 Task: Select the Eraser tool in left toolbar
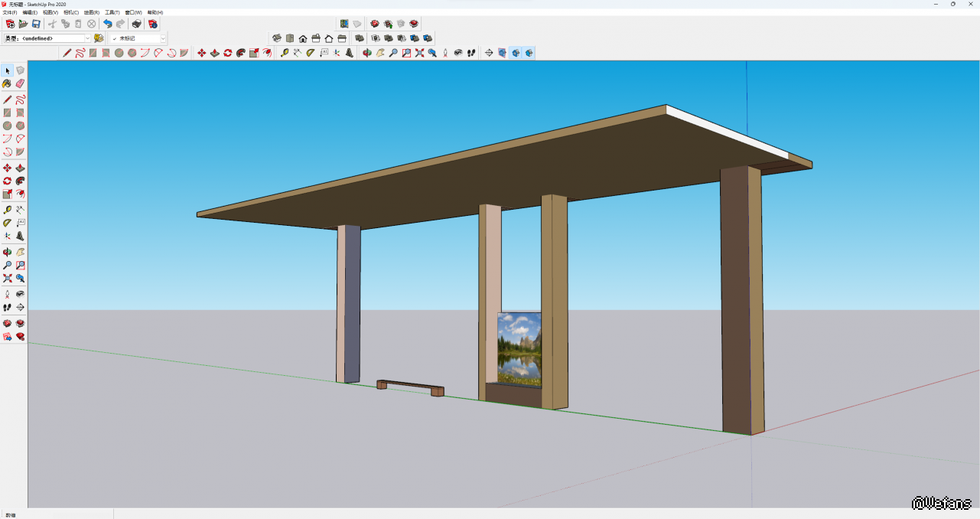tap(21, 83)
